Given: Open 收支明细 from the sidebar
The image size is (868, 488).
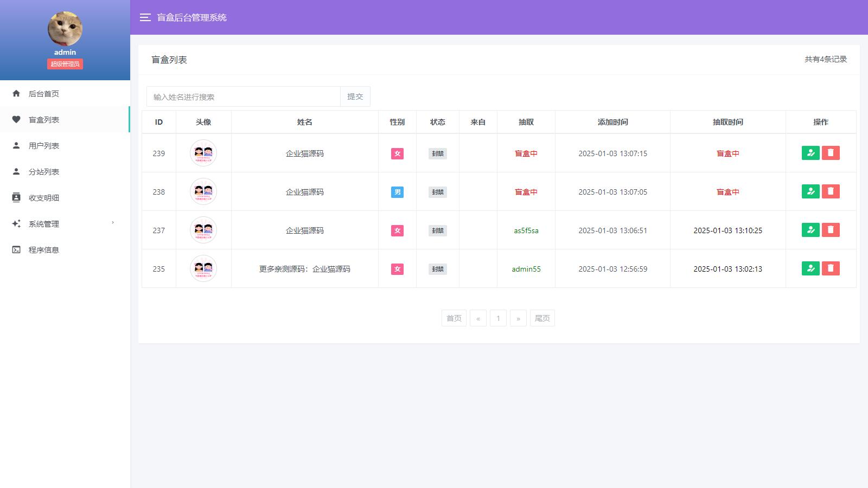Looking at the screenshot, I should pos(44,198).
